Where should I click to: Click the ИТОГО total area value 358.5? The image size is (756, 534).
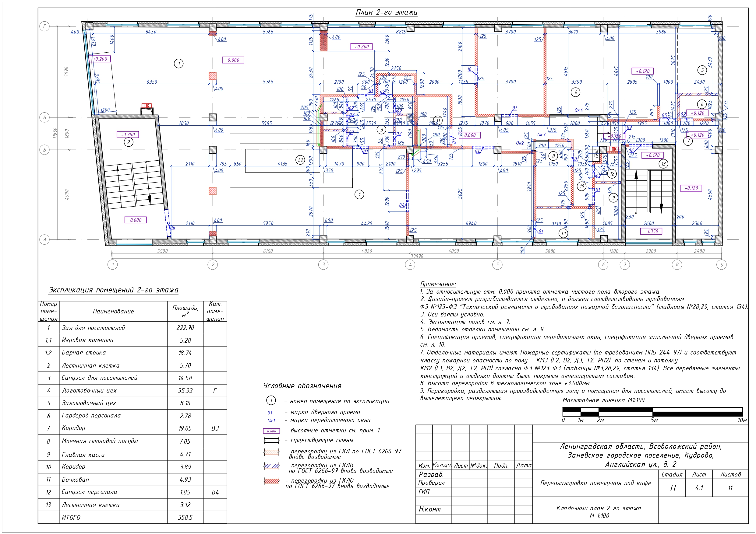(x=185, y=518)
